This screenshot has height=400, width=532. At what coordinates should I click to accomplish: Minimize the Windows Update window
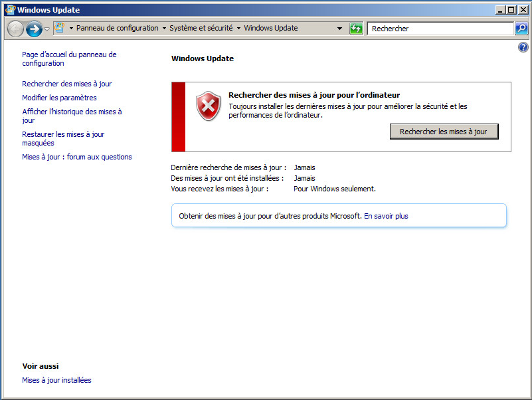(x=500, y=10)
